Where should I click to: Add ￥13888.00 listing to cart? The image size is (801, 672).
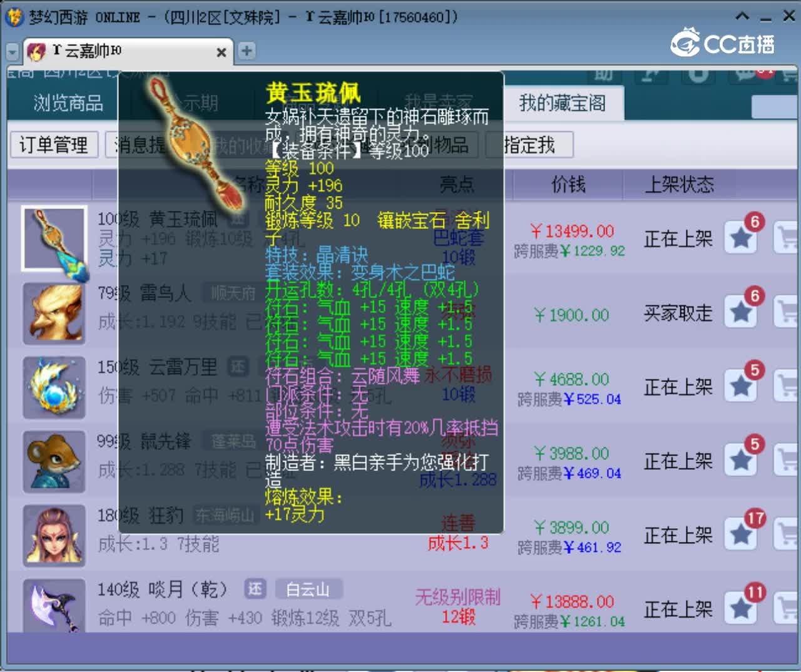click(x=787, y=608)
